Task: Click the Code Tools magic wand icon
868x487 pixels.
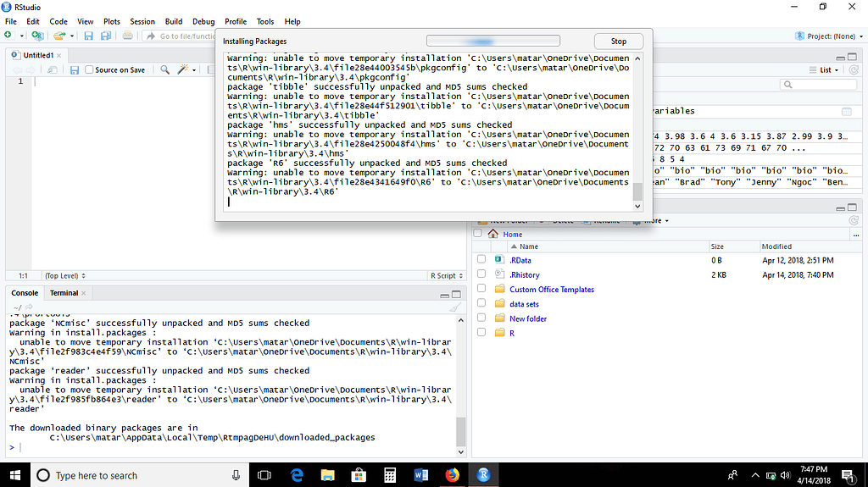Action: click(182, 69)
